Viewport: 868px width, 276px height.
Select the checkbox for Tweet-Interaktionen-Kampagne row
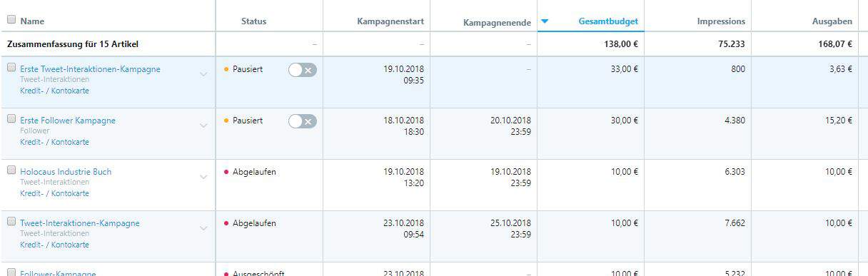[11, 222]
